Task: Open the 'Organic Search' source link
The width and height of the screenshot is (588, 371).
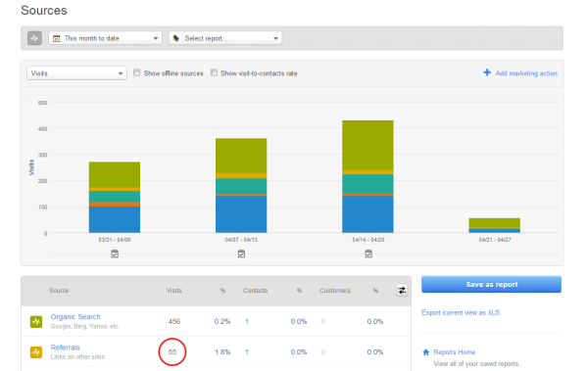Action: point(75,316)
